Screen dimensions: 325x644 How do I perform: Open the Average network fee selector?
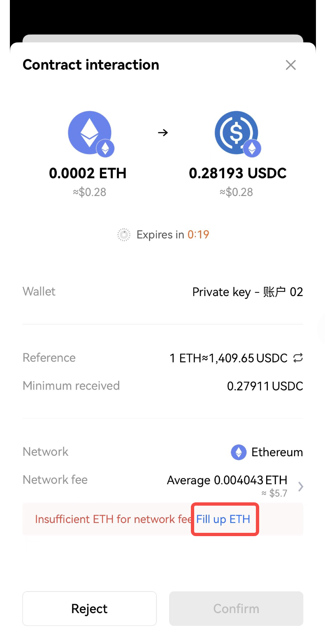pos(227,480)
